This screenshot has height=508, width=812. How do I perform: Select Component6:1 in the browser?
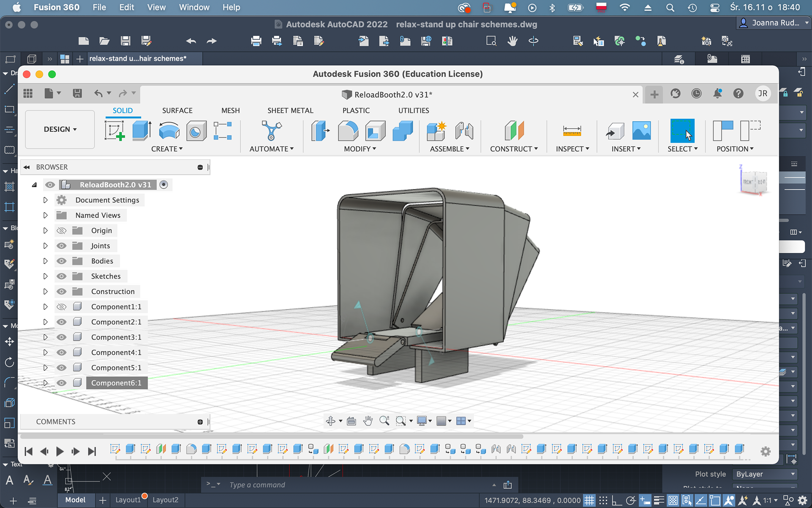click(x=116, y=383)
